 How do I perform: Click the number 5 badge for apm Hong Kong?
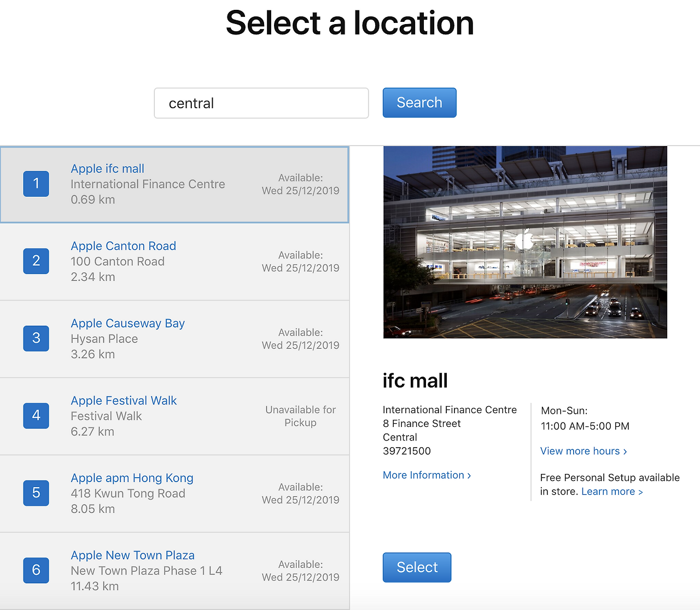pos(36,493)
